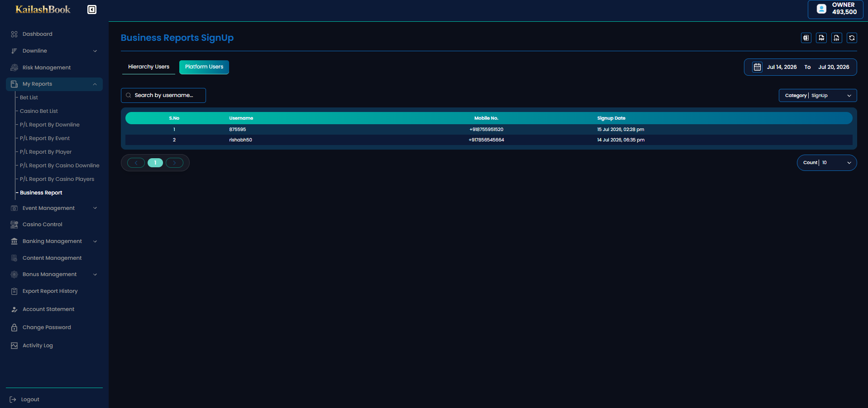868x408 pixels.
Task: Click the KailashBook logo
Action: pyautogui.click(x=43, y=10)
